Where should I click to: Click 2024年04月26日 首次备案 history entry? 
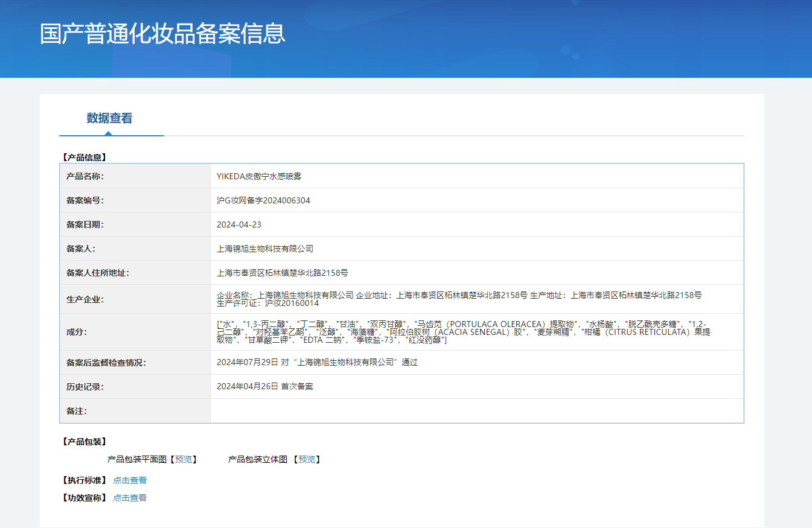point(265,386)
